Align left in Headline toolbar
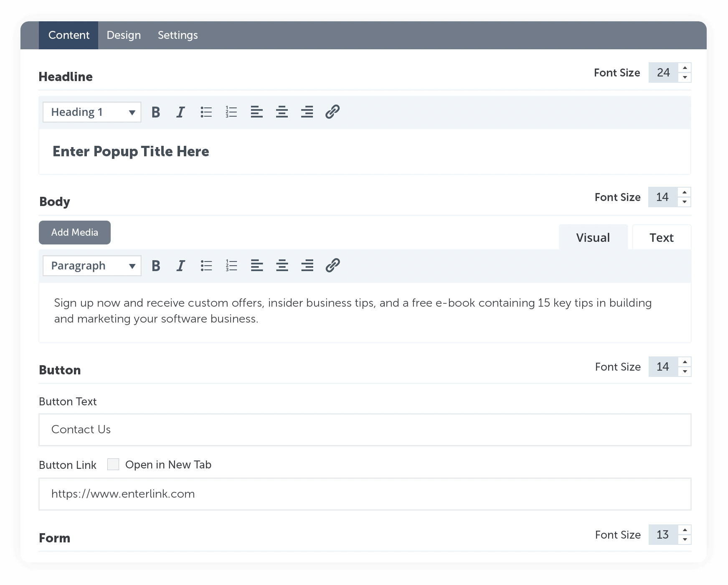This screenshot has width=728, height=585. 256,112
